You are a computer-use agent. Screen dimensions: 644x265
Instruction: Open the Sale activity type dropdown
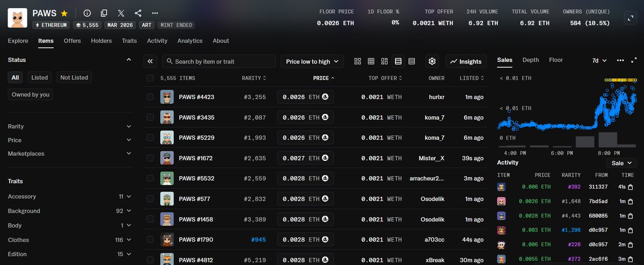621,163
